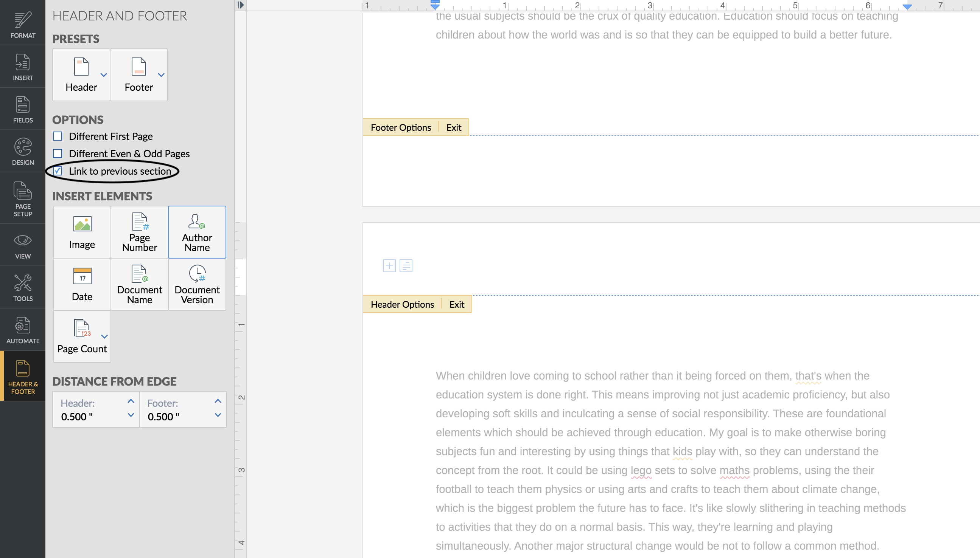Enable Different Even & Odd Pages
This screenshot has width=980, height=558.
[x=58, y=153]
